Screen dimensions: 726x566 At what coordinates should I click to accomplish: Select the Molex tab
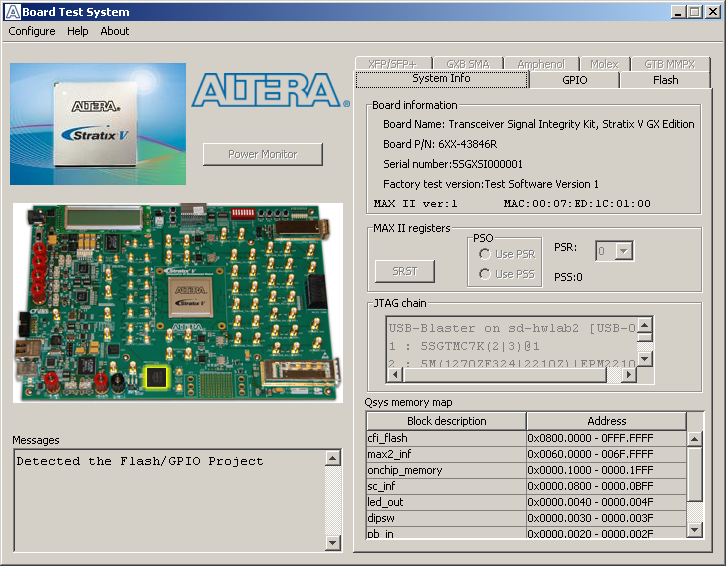pos(604,64)
